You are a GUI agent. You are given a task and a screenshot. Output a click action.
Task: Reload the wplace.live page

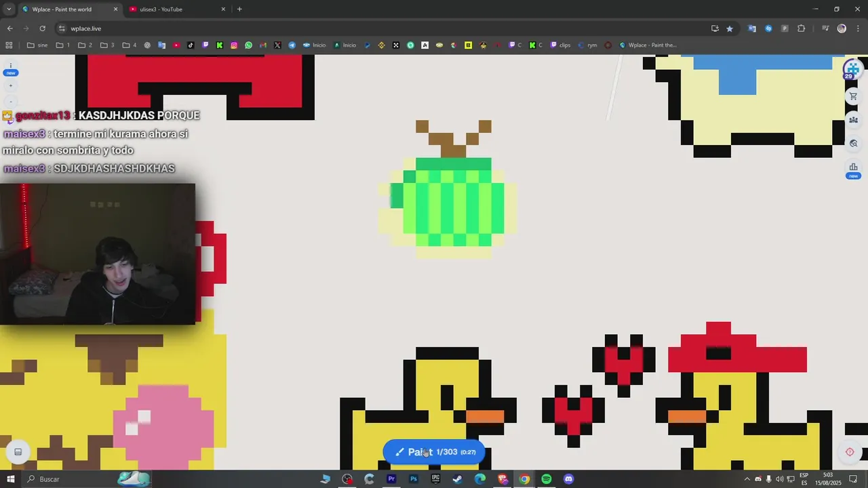click(42, 28)
